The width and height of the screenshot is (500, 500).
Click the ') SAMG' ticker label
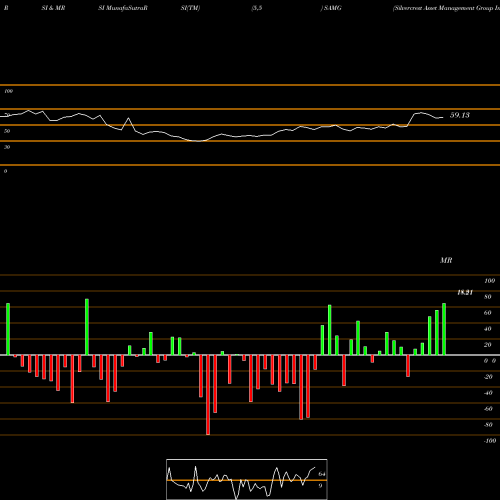pyautogui.click(x=331, y=8)
